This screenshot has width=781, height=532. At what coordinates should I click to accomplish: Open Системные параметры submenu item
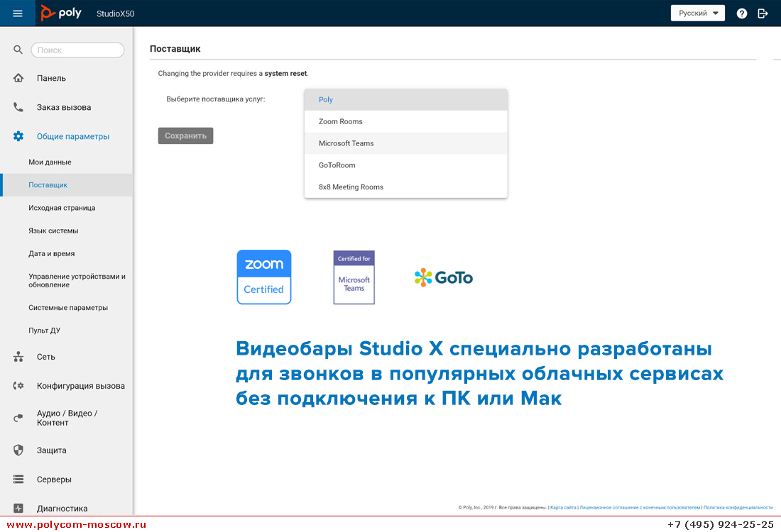click(x=68, y=308)
